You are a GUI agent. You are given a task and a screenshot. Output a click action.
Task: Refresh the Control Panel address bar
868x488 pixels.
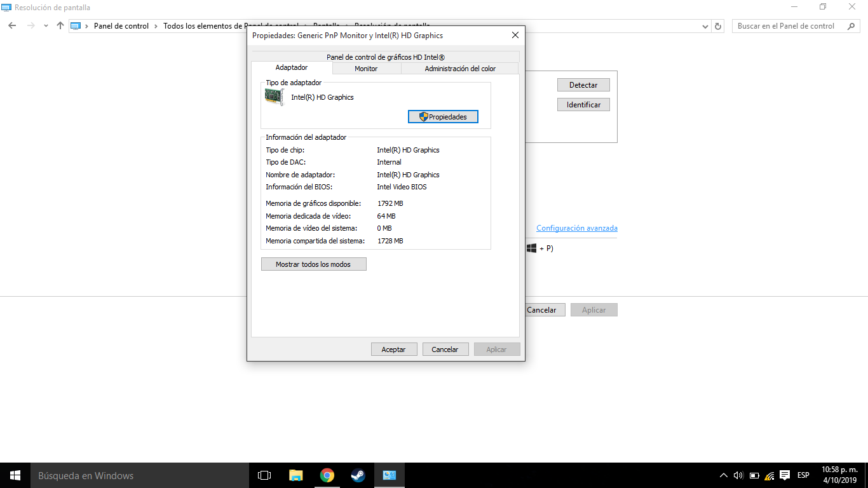click(719, 26)
